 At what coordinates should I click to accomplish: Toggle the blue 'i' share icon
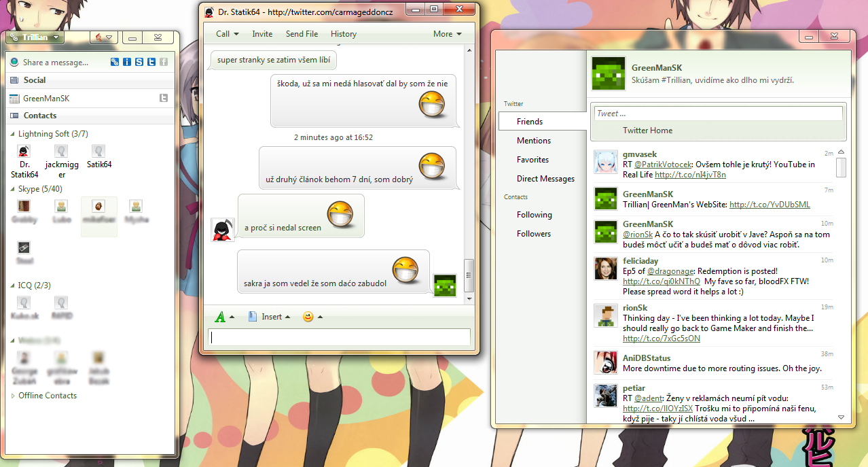tap(127, 63)
